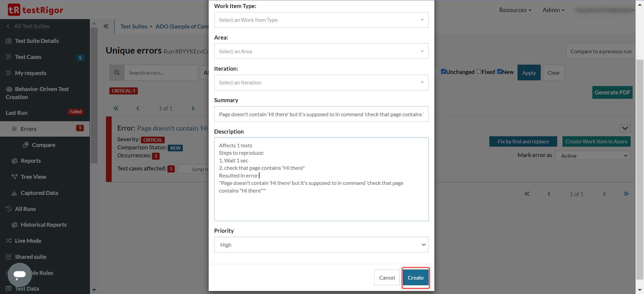Image resolution: width=644 pixels, height=294 pixels.
Task: Toggle the Unchanged checkbox
Action: click(x=443, y=72)
